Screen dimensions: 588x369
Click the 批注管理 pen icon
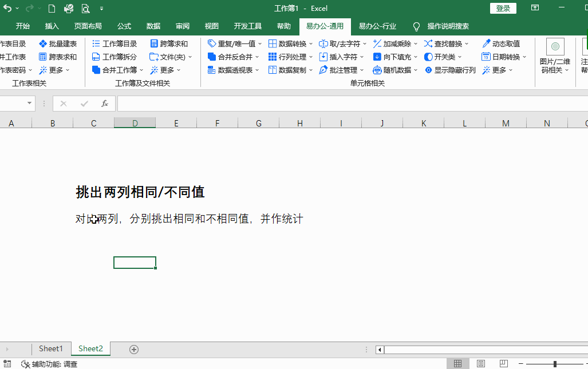[323, 70]
